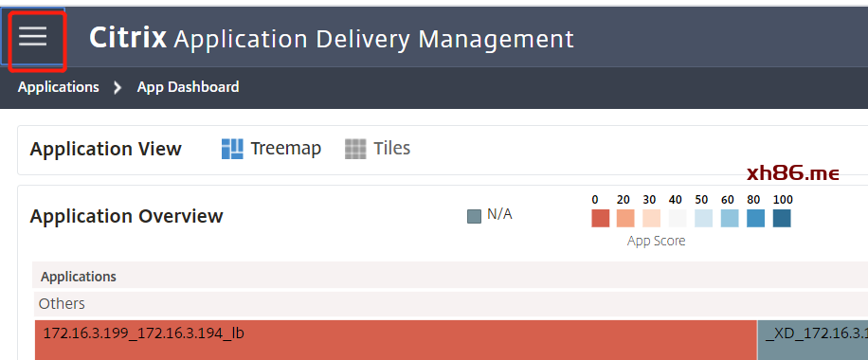Select the score 30 peach swatch
This screenshot has height=360, width=868.
652,218
